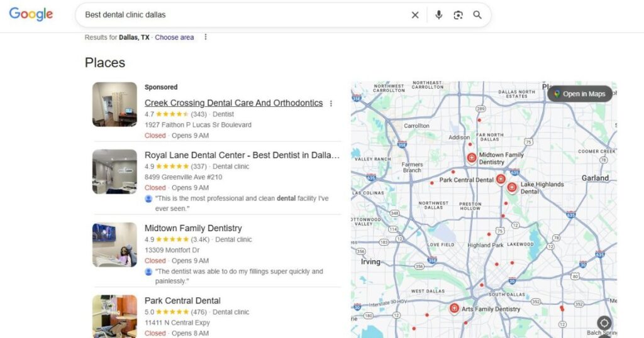644x338 pixels.
Task: Click the map's my location button
Action: [604, 323]
